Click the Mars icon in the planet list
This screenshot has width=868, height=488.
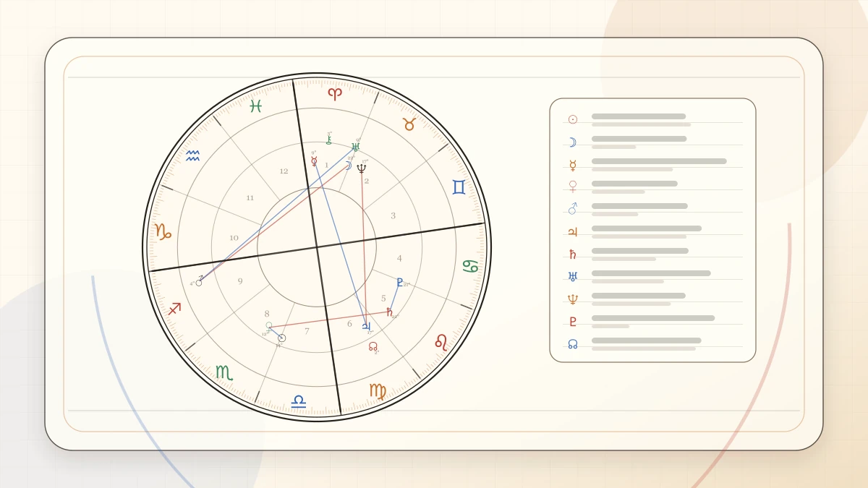point(573,209)
